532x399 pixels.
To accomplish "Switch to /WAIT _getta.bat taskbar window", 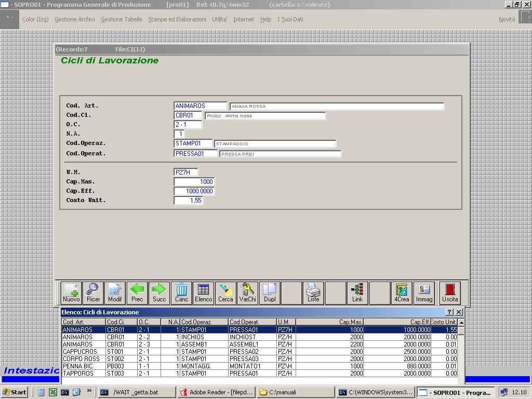I will [x=137, y=392].
